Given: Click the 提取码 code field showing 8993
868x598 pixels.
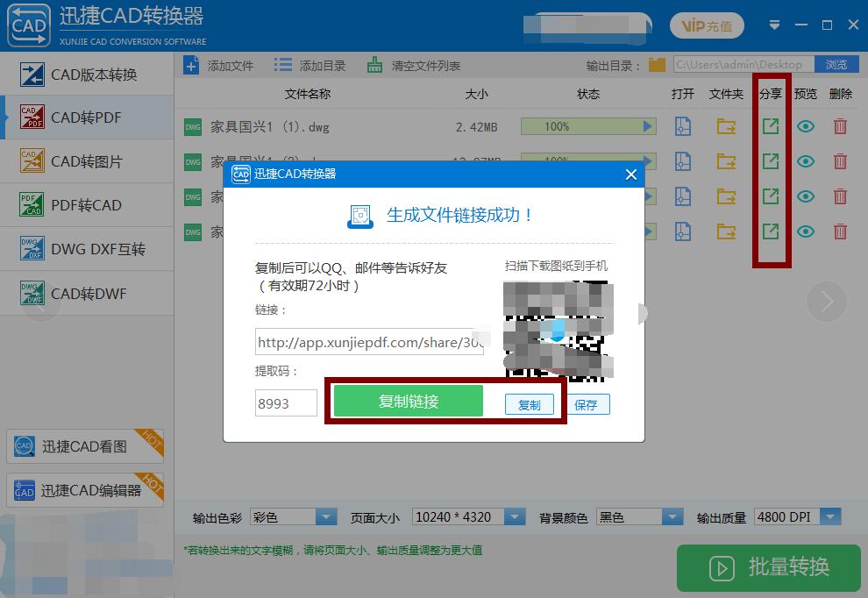Looking at the screenshot, I should click(285, 402).
